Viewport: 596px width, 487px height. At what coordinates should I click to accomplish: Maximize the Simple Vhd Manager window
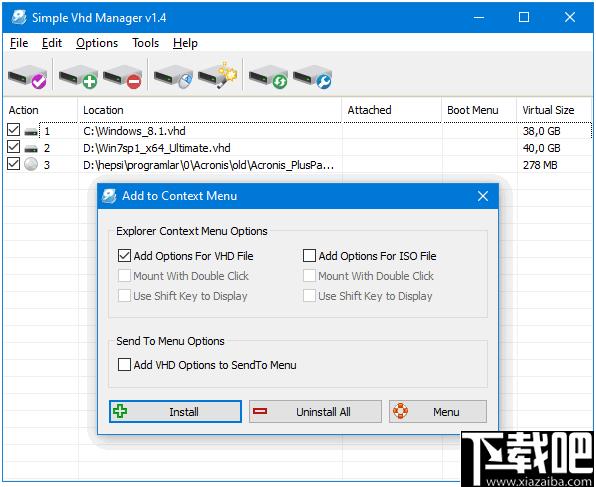click(x=524, y=17)
